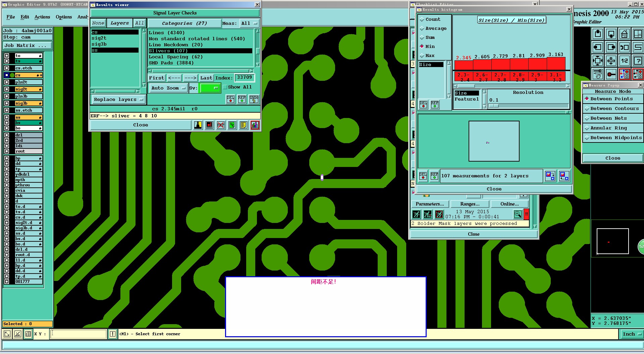The image size is (644, 354).
Task: Click the crossed-out REF icon in Results viewer
Action: 220,125
